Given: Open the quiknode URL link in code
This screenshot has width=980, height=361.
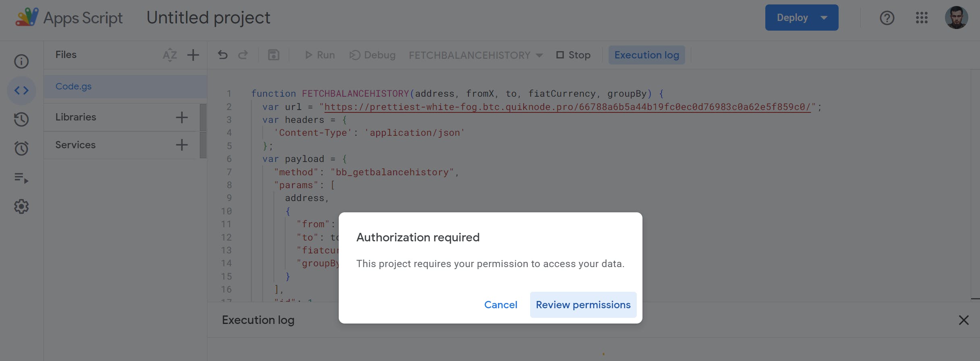Looking at the screenshot, I should [x=567, y=107].
